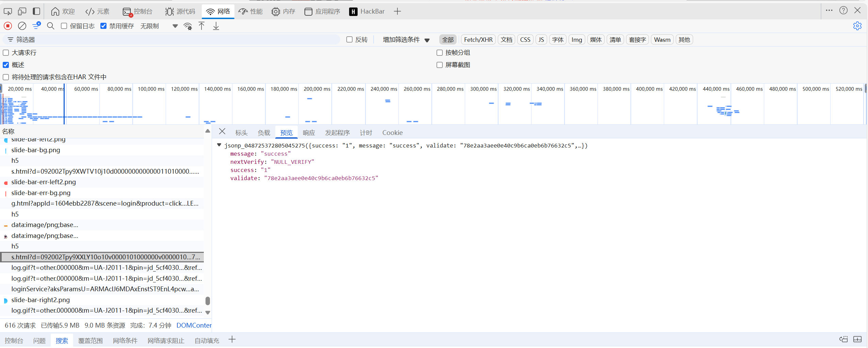Open network settings gear icon
The height and width of the screenshot is (348, 868).
pos(857,26)
